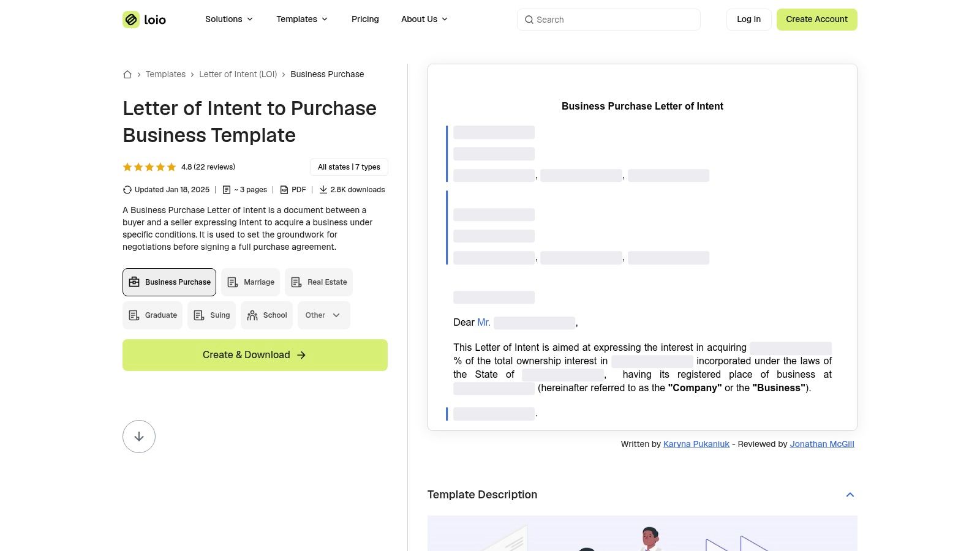Collapse the Template Description section
Image resolution: width=980 pixels, height=551 pixels.
click(850, 495)
